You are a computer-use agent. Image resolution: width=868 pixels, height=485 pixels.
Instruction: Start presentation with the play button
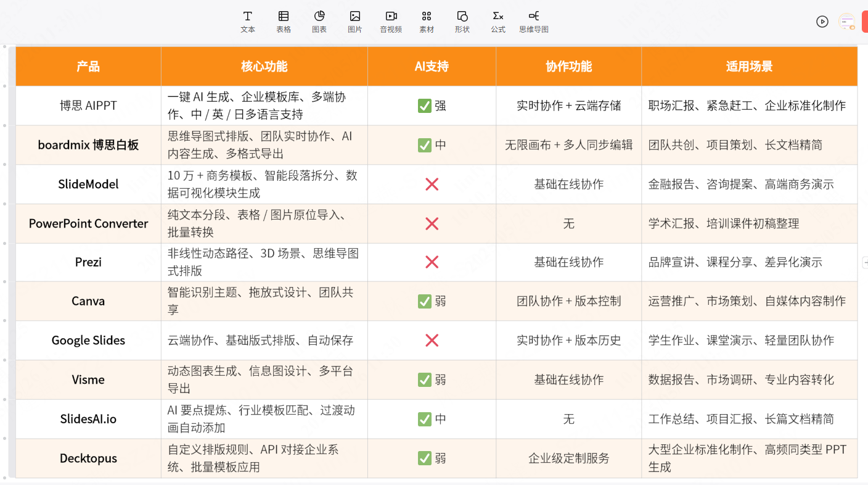point(822,22)
